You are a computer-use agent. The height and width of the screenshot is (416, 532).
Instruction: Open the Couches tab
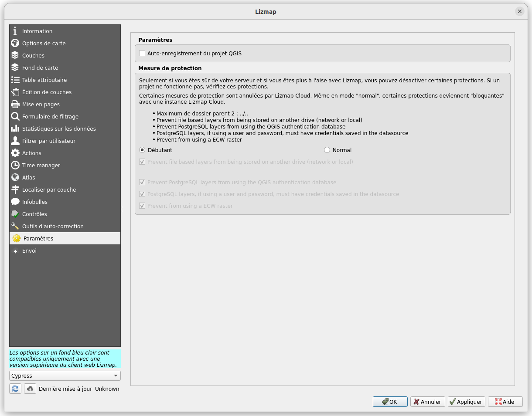pyautogui.click(x=65, y=55)
